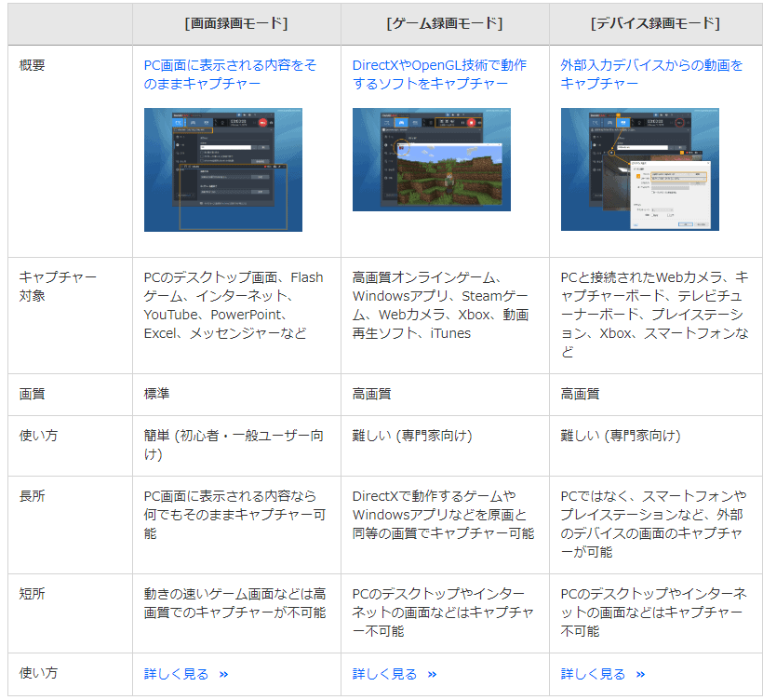Viewport: 763px width, 700px height.
Task: Click the 'キャプチャー対象' row label
Action: [x=58, y=286]
